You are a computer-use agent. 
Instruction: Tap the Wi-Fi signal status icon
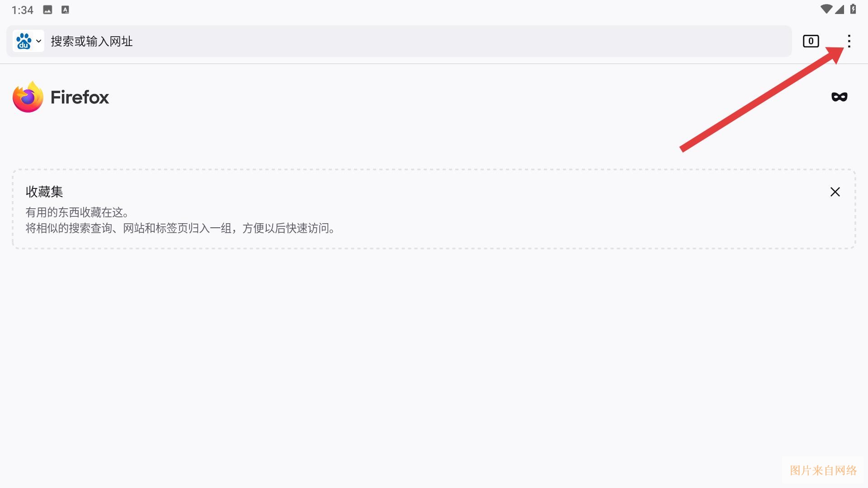click(826, 9)
